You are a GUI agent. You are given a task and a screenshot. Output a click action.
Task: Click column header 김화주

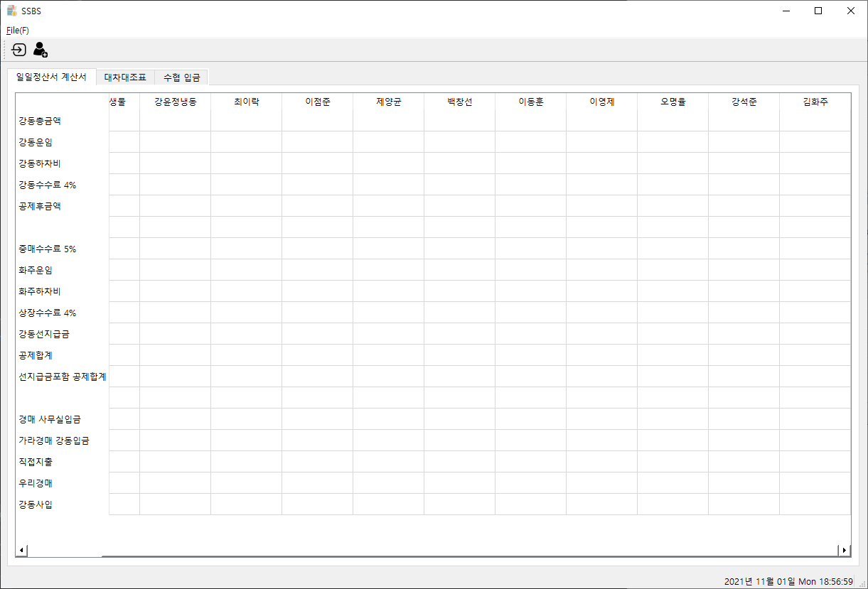[x=815, y=102]
